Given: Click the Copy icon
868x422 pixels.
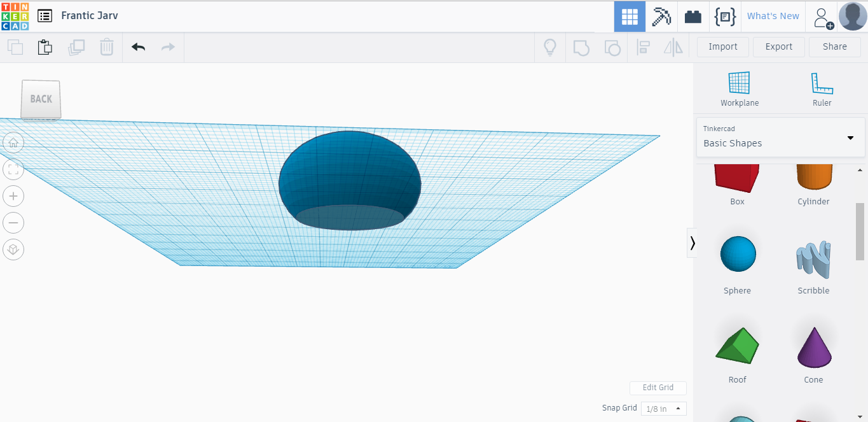Looking at the screenshot, I should [15, 47].
